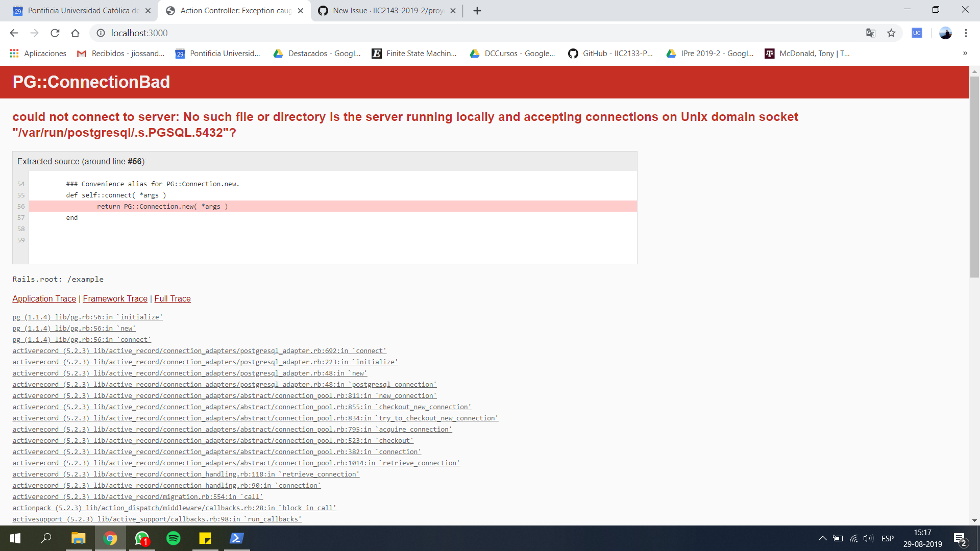The image size is (980, 551).
Task: Open the Google Translate icon in address bar
Action: [871, 33]
